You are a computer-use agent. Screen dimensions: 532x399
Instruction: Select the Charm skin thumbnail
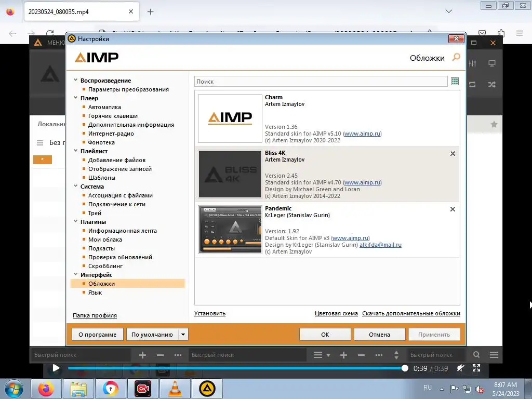click(x=230, y=118)
